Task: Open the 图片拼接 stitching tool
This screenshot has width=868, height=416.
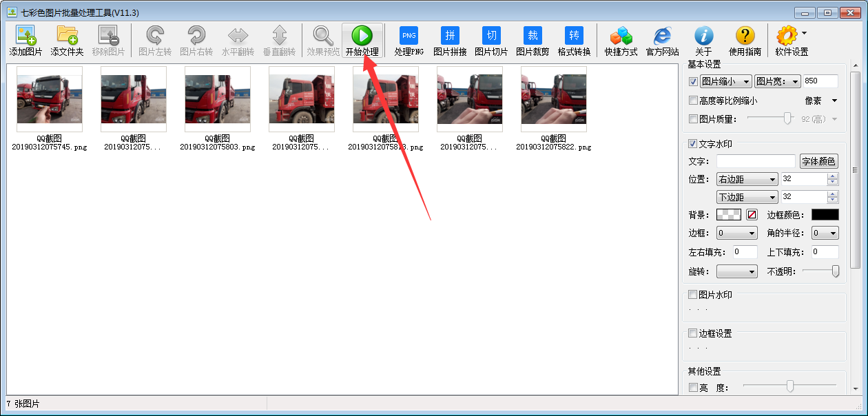Action: tap(450, 41)
